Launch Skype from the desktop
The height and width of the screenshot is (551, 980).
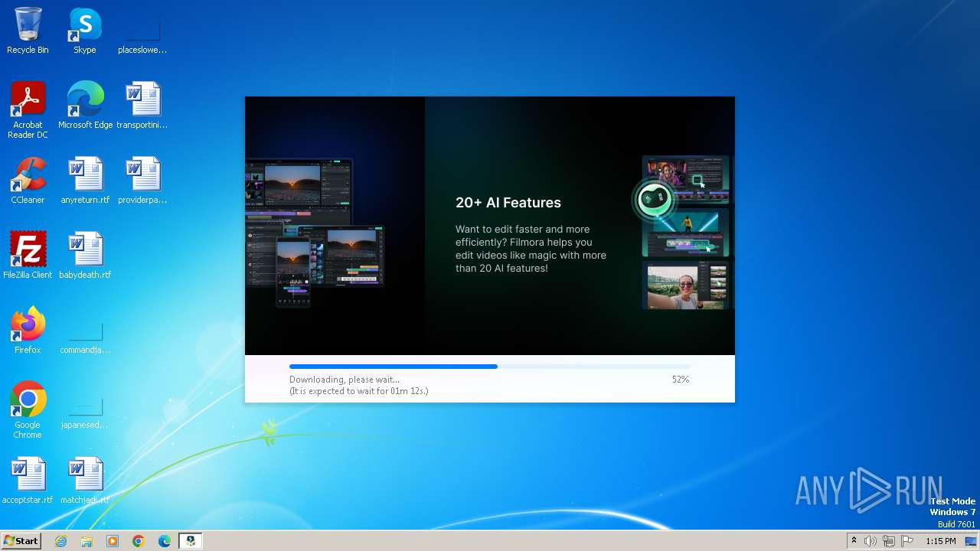coord(85,31)
